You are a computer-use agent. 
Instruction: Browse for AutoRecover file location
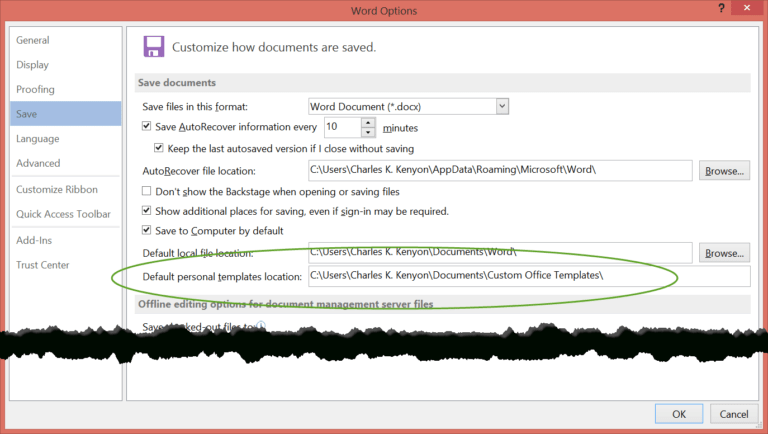tap(724, 171)
